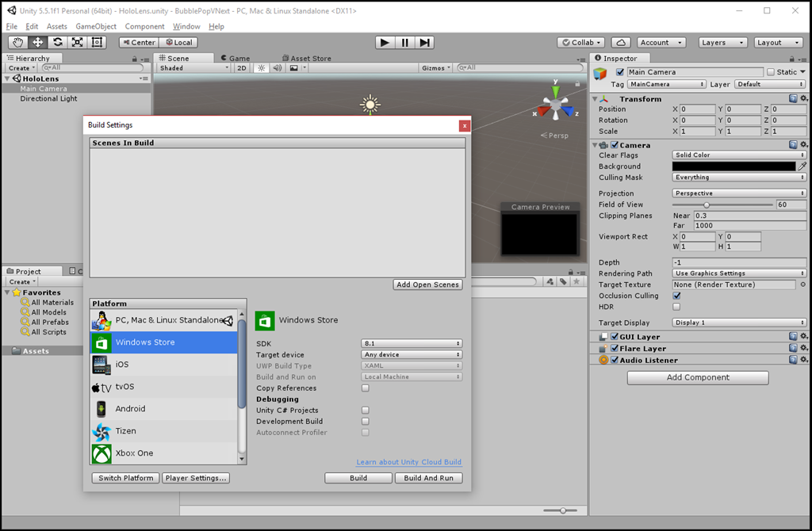Click the Build And Run button
The image size is (812, 531).
tap(429, 478)
